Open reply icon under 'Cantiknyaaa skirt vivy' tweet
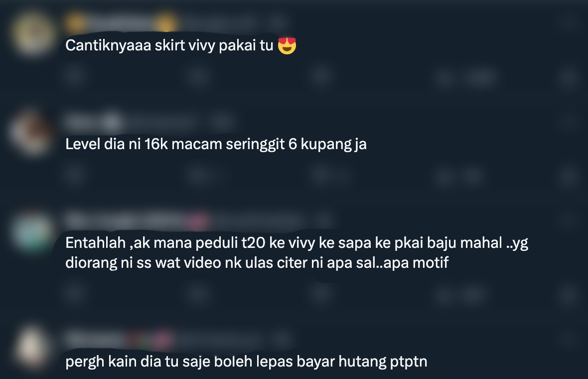 click(74, 76)
